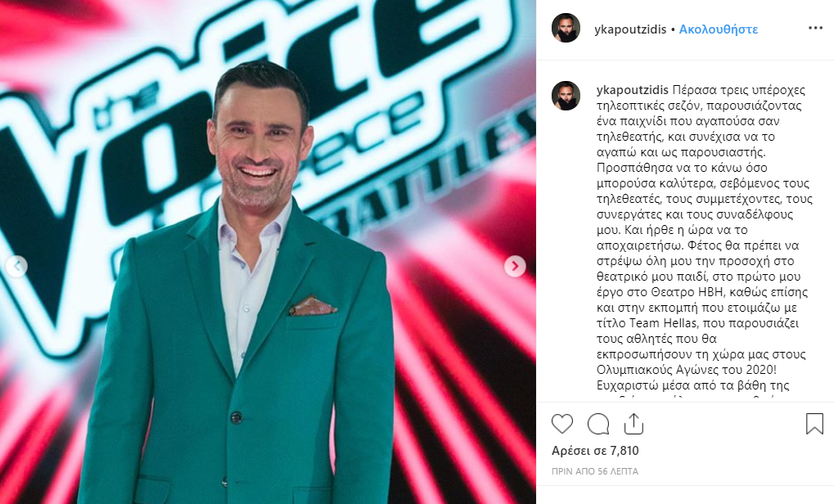Click the green jacket pocket square in photo
Image resolution: width=834 pixels, height=504 pixels.
pos(313,306)
